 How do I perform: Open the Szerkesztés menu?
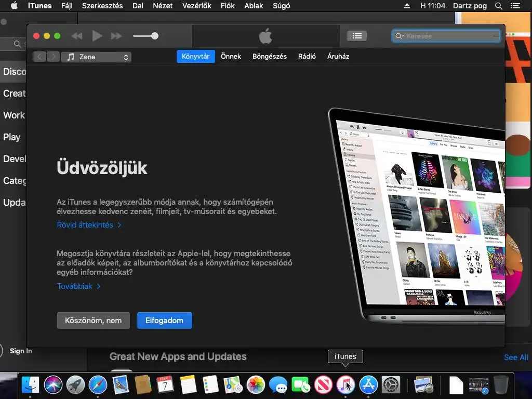102,6
